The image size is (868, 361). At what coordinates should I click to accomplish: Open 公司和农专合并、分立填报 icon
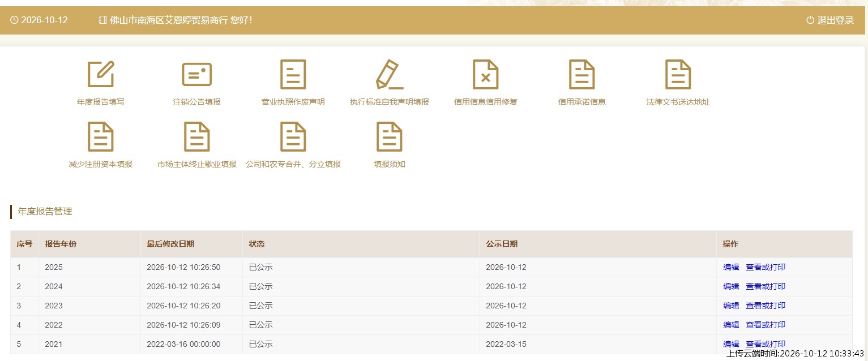click(x=293, y=136)
